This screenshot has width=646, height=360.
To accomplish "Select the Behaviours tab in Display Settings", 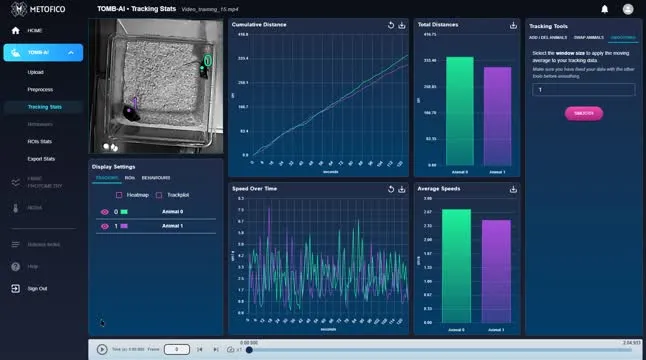I will tap(156, 178).
